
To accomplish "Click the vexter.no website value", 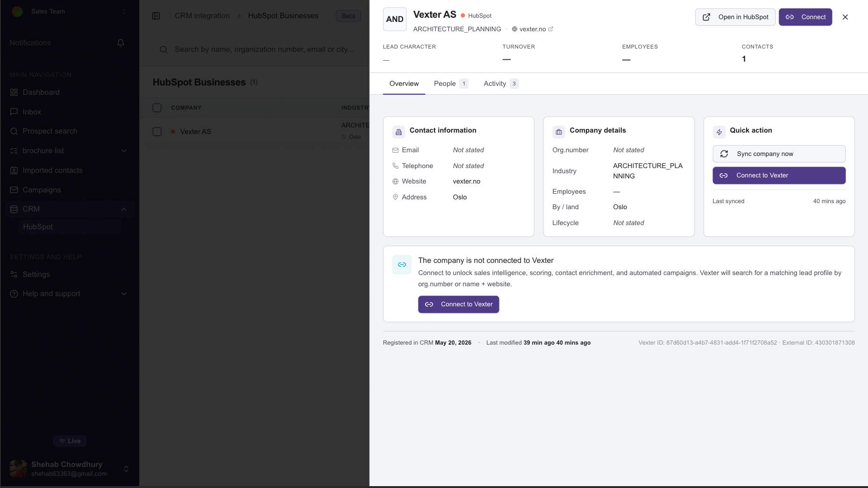I will point(467,182).
